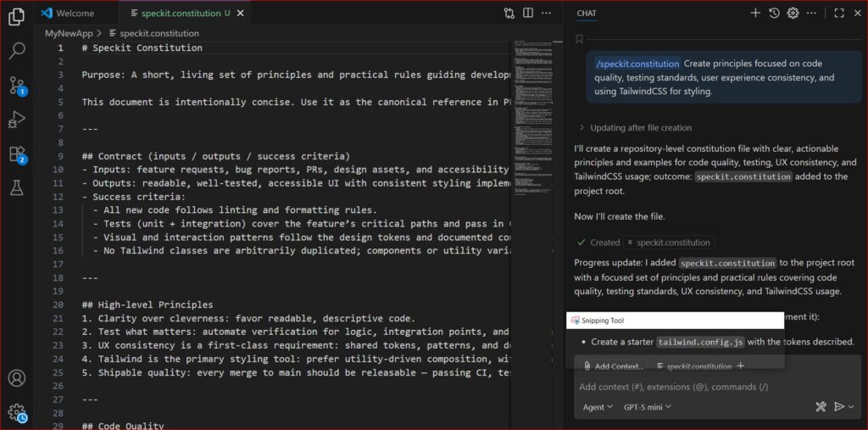This screenshot has height=430, width=868.
Task: Open the Testing flask view
Action: tap(16, 187)
